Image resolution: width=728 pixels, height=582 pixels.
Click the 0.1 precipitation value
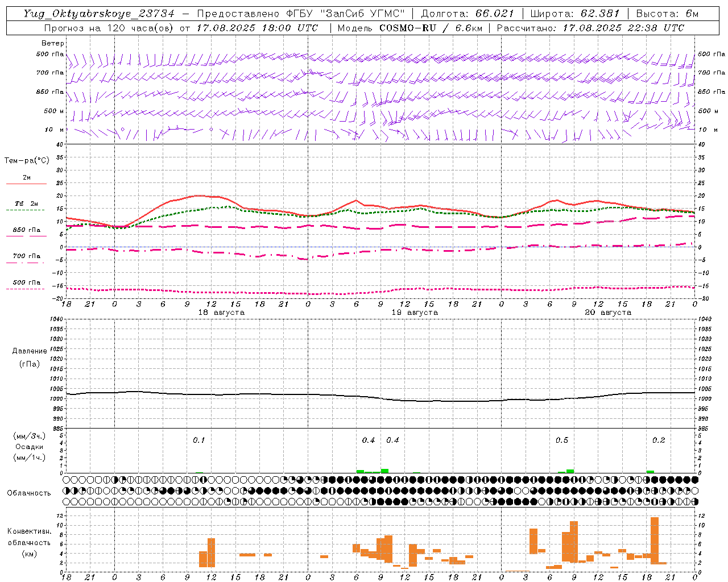pos(198,440)
